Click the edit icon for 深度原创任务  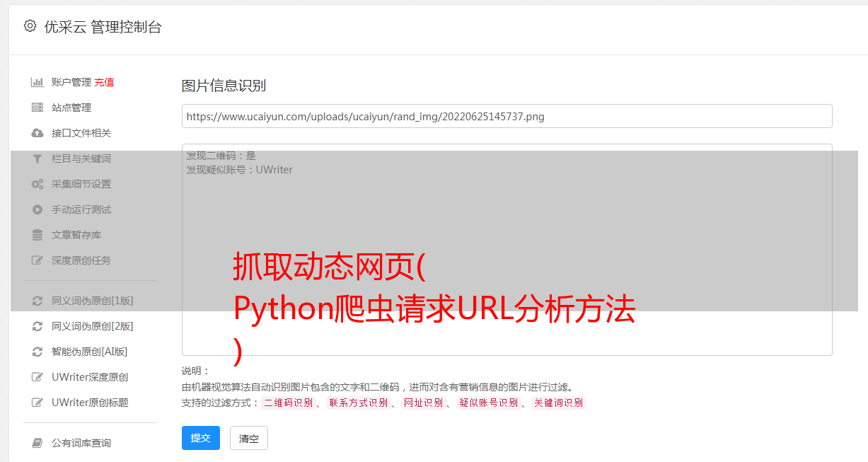click(x=37, y=260)
